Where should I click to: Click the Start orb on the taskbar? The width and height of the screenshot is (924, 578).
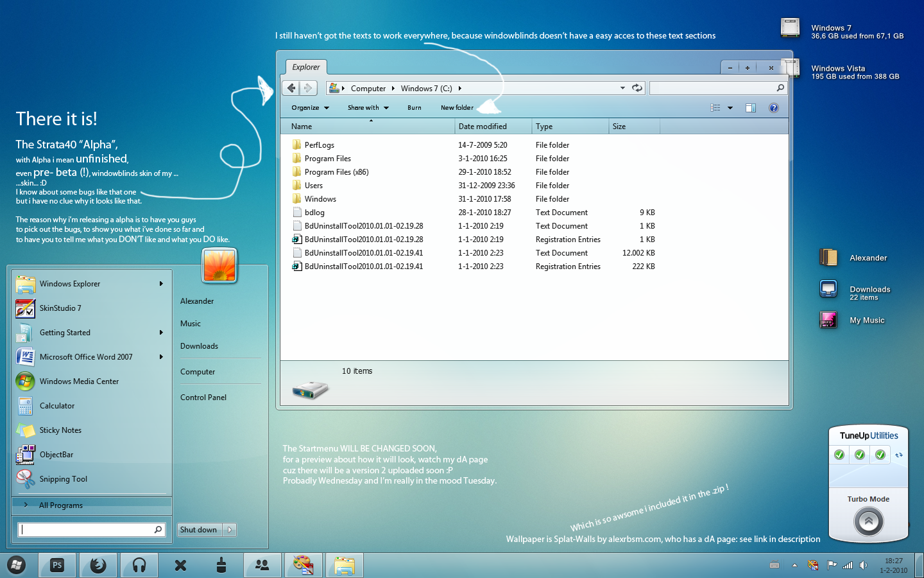point(17,565)
